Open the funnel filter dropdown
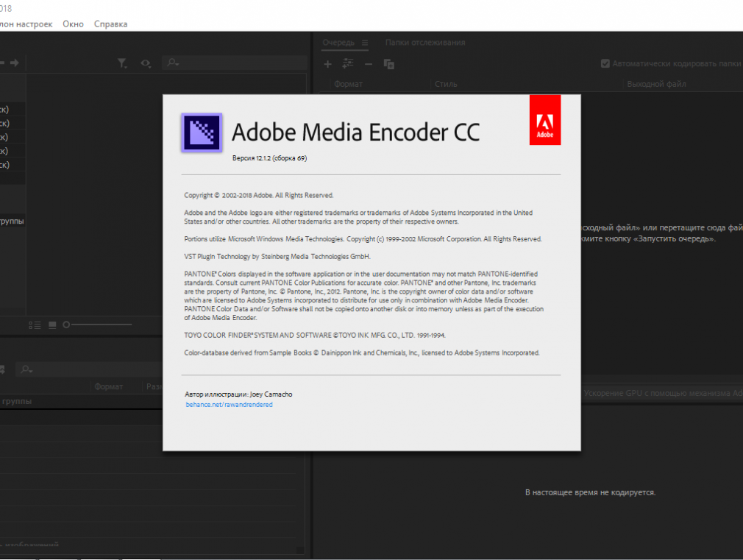Screen dimensions: 743x560 pos(122,63)
